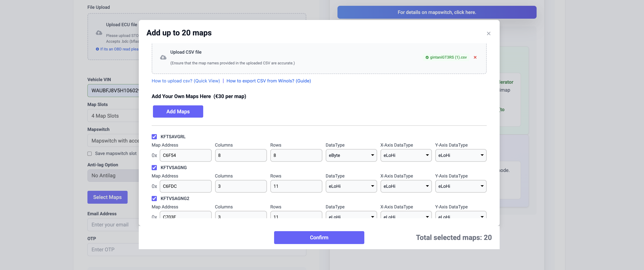Click the info icon next to the OBD read note

point(97,49)
